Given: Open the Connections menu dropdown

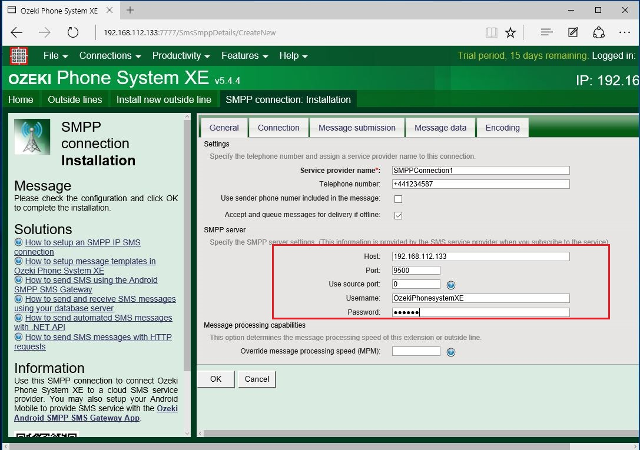Looking at the screenshot, I should pos(110,56).
